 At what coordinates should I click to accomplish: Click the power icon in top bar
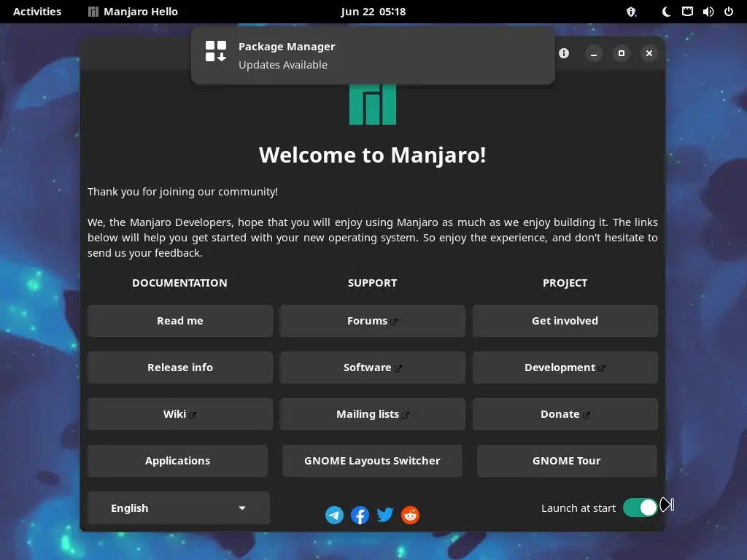729,12
